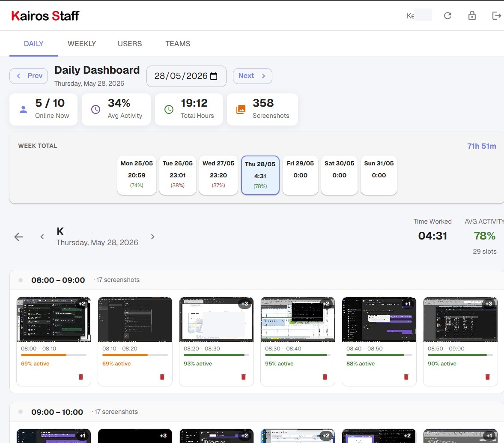Select Sun 31/05 in week total
This screenshot has width=504, height=443.
(379, 175)
